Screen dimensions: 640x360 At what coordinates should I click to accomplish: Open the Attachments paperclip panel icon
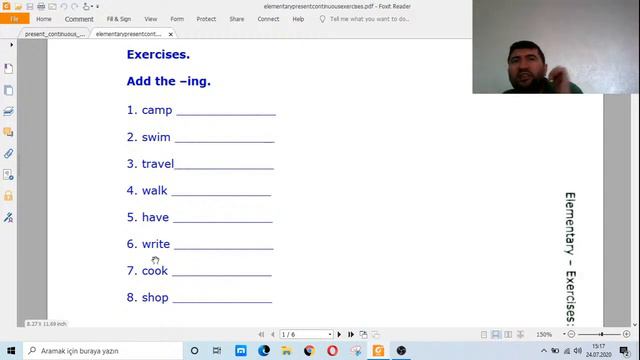click(8, 153)
